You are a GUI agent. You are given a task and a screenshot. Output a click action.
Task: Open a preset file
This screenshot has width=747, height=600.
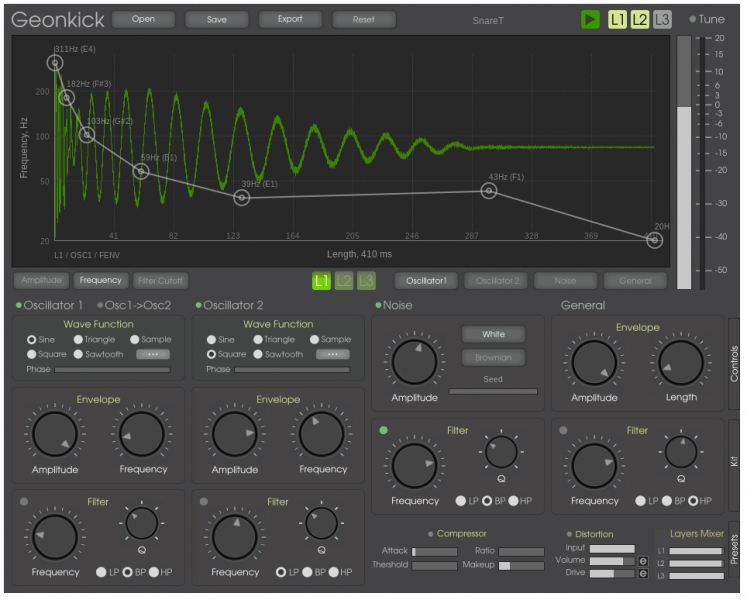tap(143, 19)
